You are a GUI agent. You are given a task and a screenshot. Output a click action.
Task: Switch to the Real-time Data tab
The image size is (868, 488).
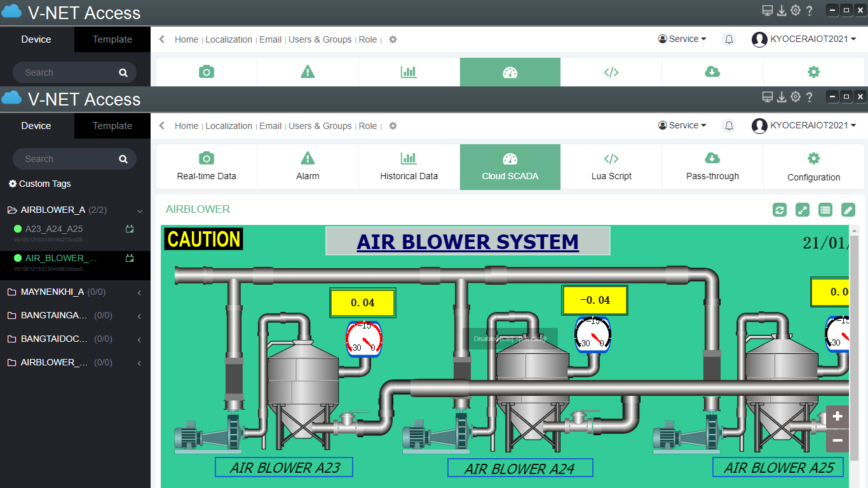click(x=207, y=166)
